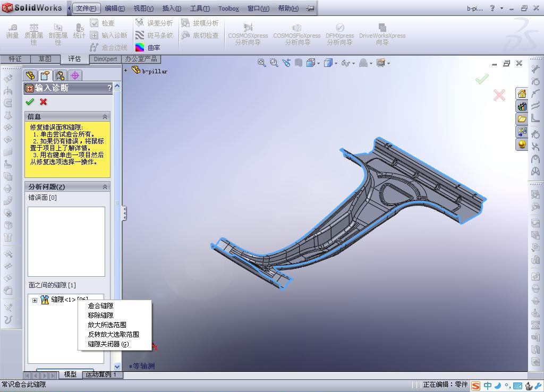Viewport: 544px width, 392px height.
Task: Confirm with viewport corner green checkmark
Action: point(482,79)
